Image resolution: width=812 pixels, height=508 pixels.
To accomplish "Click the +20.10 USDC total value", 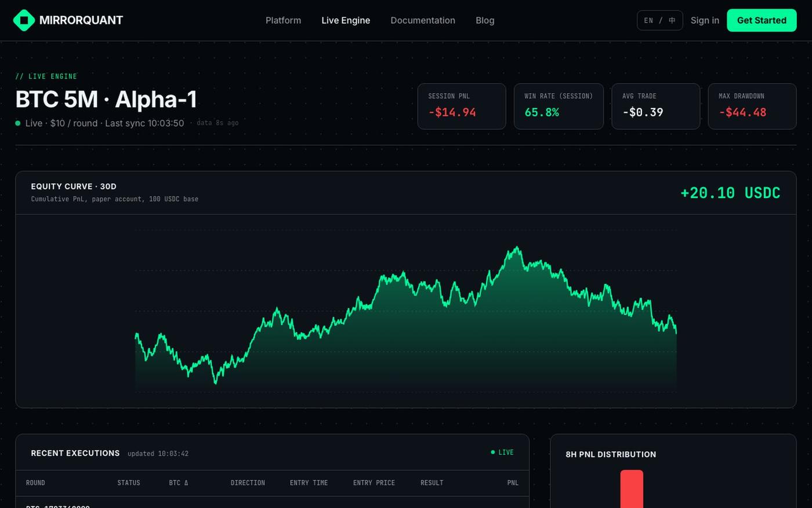I will coord(730,193).
